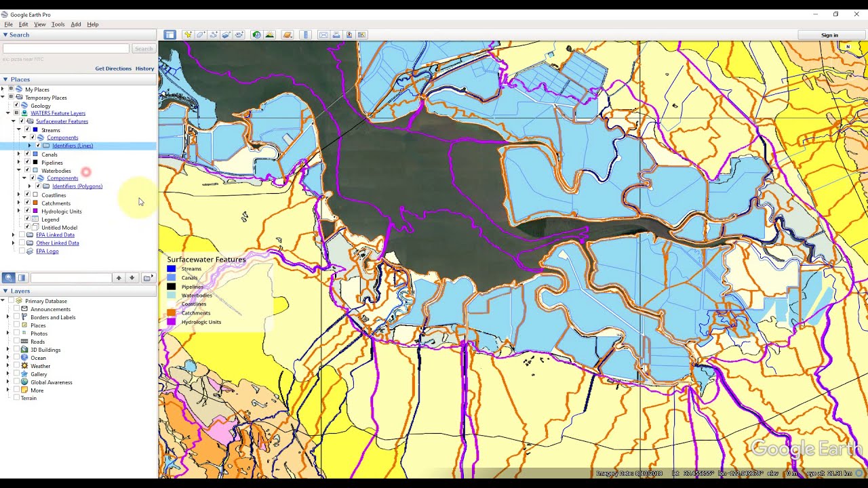The height and width of the screenshot is (488, 868).
Task: Enable the Roads layer checkbox
Action: [16, 342]
